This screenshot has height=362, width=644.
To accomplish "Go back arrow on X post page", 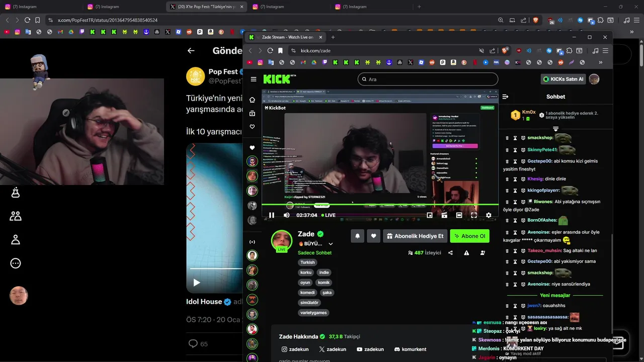I will pyautogui.click(x=191, y=50).
